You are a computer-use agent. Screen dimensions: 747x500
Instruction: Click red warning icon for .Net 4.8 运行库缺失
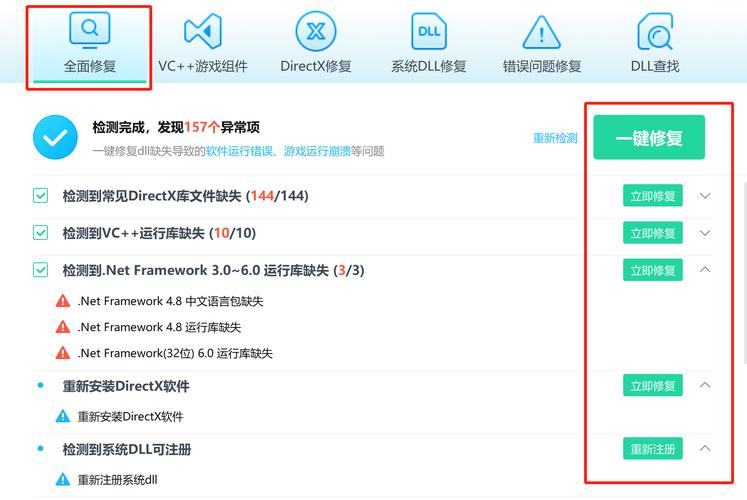63,327
